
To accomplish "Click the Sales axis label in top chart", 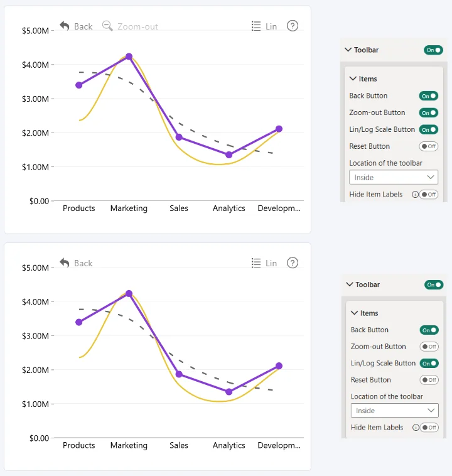I will (179, 208).
